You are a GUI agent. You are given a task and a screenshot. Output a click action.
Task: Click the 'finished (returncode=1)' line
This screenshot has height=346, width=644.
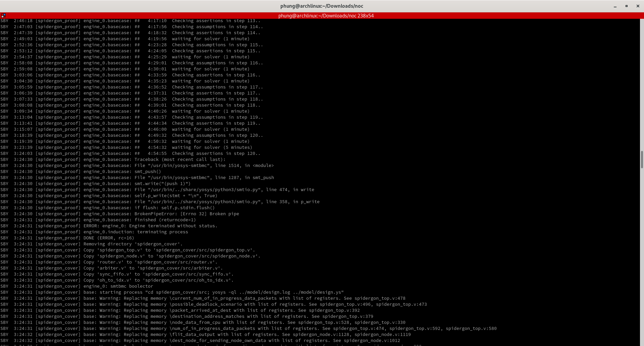pos(165,220)
